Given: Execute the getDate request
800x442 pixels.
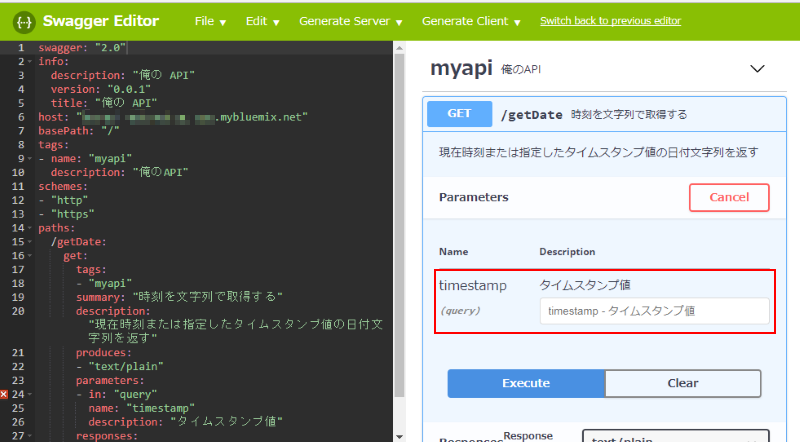Looking at the screenshot, I should 526,383.
